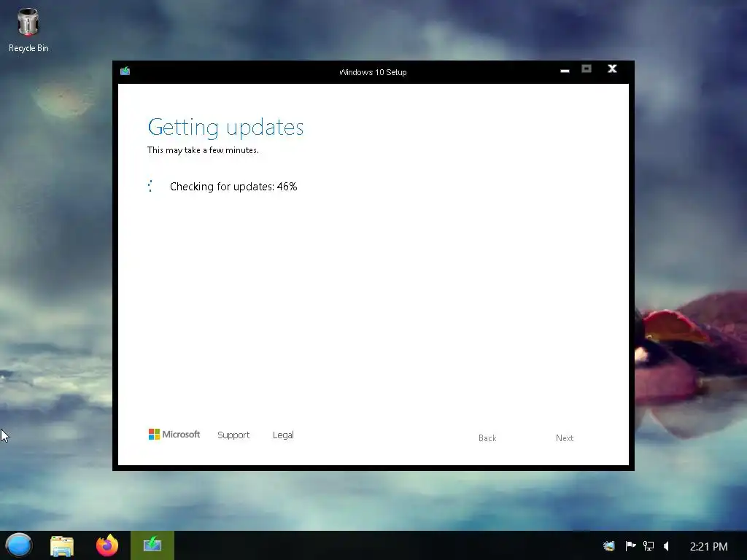Open the Support link
The image size is (747, 560).
(233, 435)
